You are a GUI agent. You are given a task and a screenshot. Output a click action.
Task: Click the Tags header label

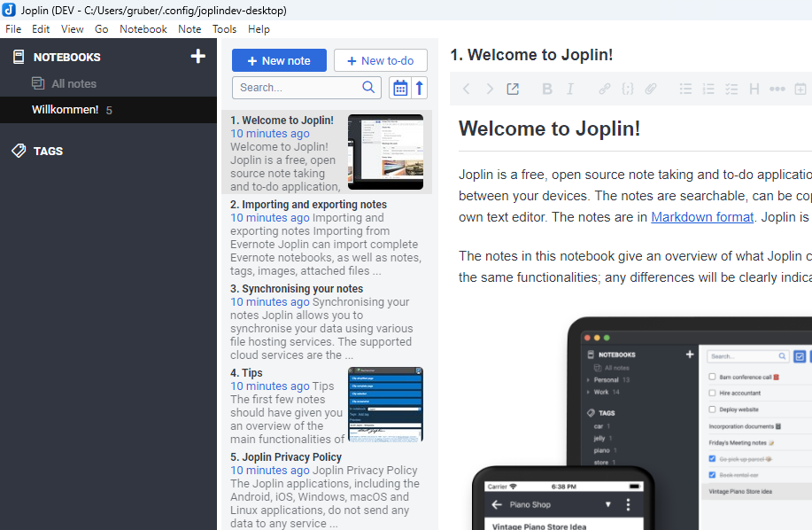[48, 152]
